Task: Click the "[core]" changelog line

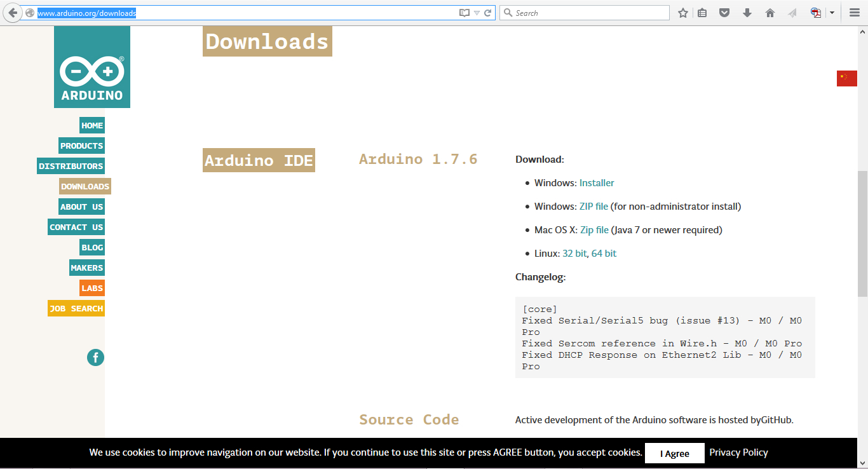Action: click(539, 309)
